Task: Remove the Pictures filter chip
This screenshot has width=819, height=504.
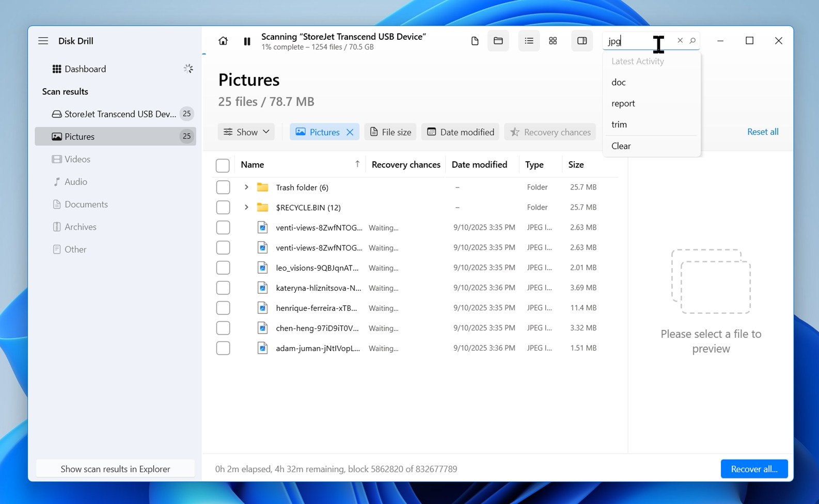Action: [x=350, y=132]
